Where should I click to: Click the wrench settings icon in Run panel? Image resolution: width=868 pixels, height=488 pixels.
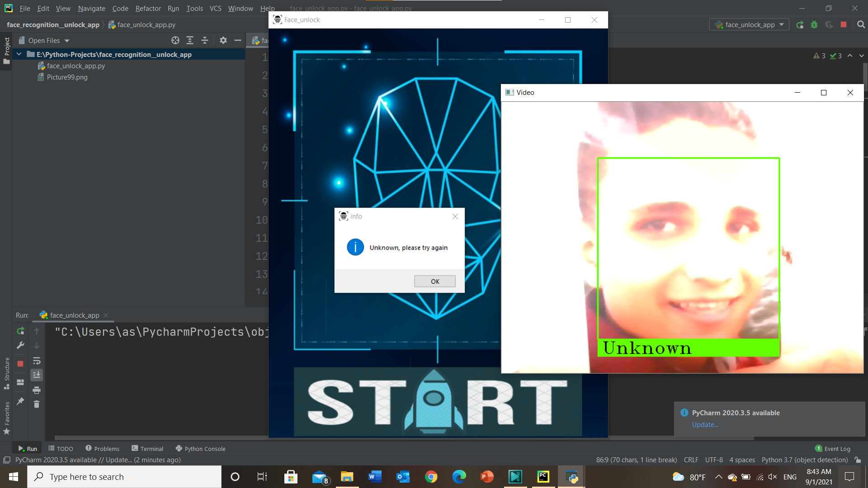[x=20, y=345]
